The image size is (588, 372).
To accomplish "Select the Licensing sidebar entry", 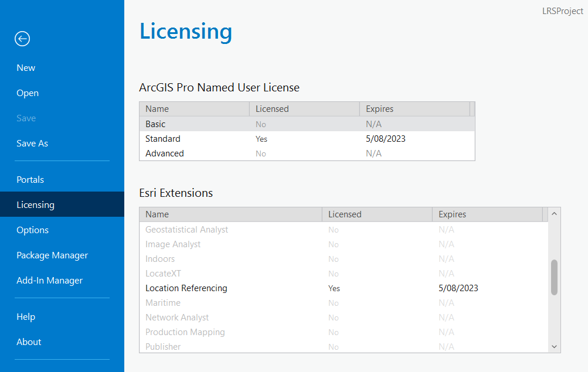I will [x=35, y=204].
